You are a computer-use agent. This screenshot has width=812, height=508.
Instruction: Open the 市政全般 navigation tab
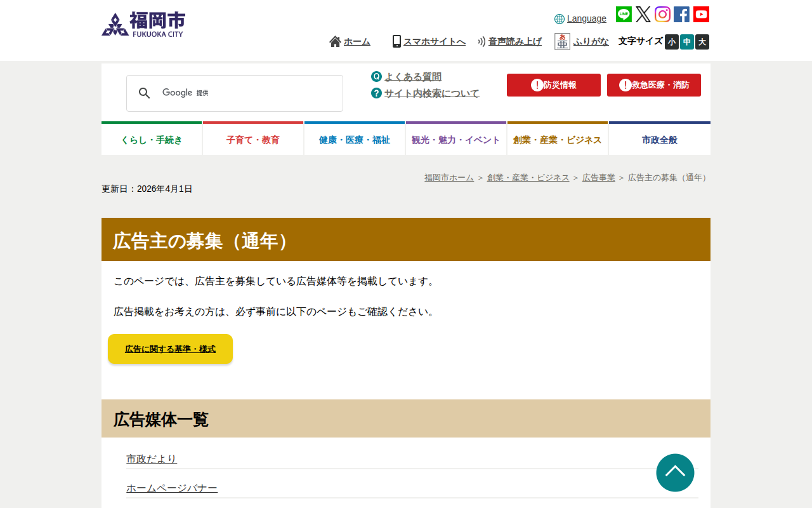pos(659,140)
